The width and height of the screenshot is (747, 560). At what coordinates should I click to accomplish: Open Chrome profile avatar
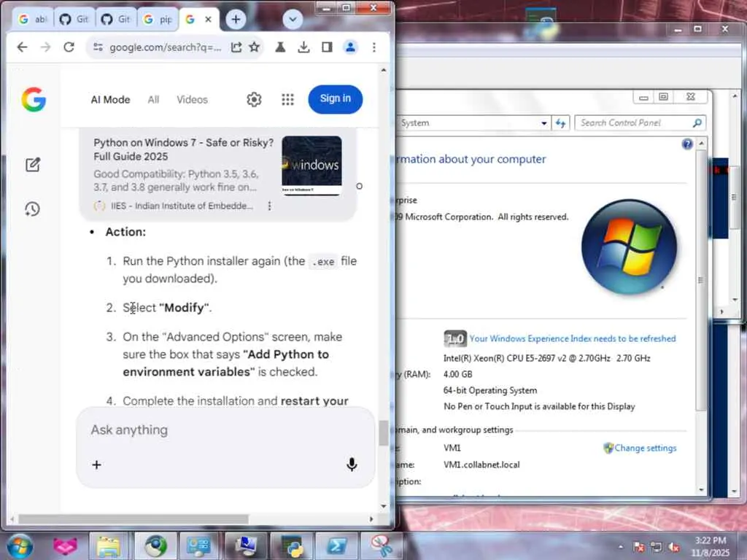click(350, 47)
